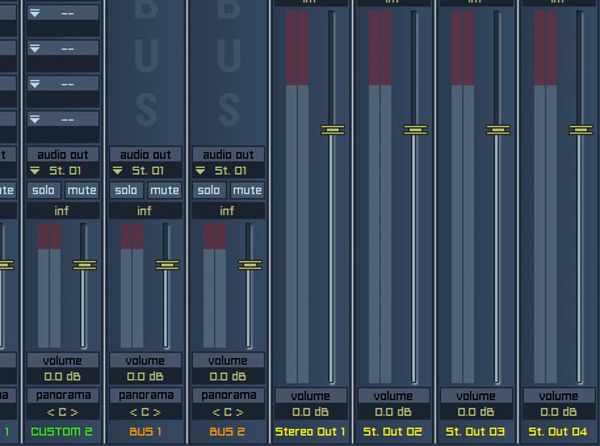The width and height of the screenshot is (600, 446).
Task: Click the BUS 2 volume fader handle
Action: click(249, 265)
